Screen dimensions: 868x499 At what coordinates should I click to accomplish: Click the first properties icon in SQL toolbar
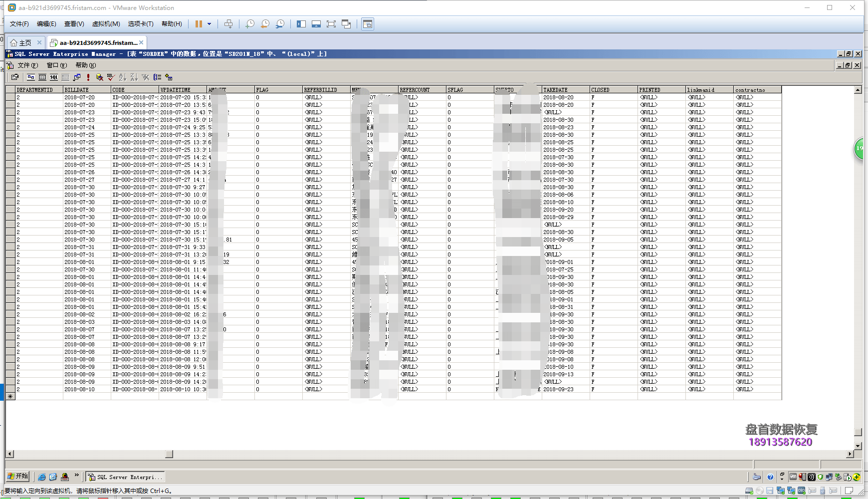[x=15, y=77]
